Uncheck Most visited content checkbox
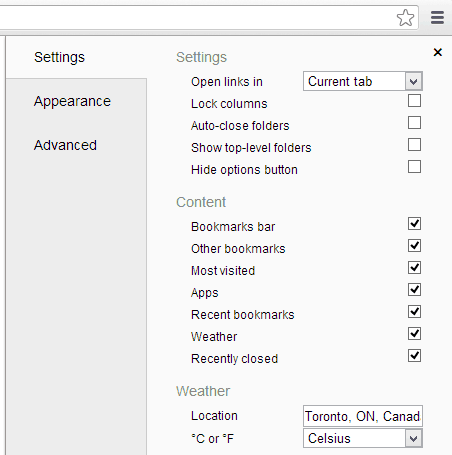This screenshot has height=455, width=452. click(x=414, y=268)
